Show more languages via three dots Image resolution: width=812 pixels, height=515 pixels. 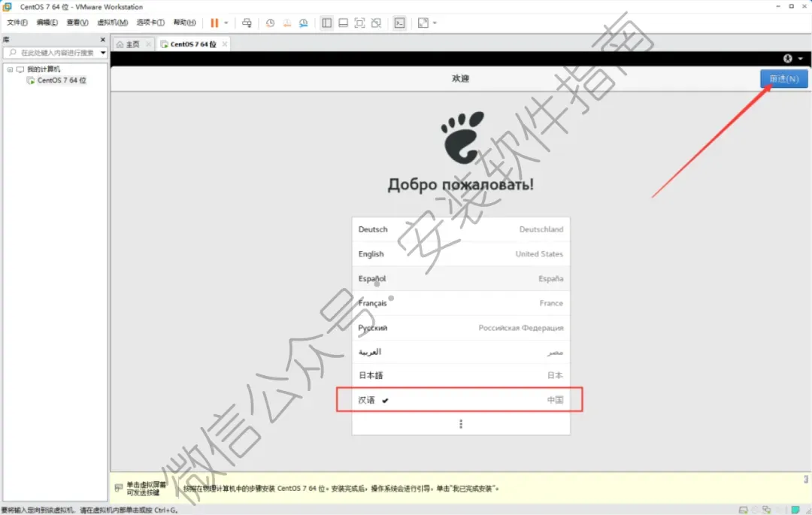[460, 424]
